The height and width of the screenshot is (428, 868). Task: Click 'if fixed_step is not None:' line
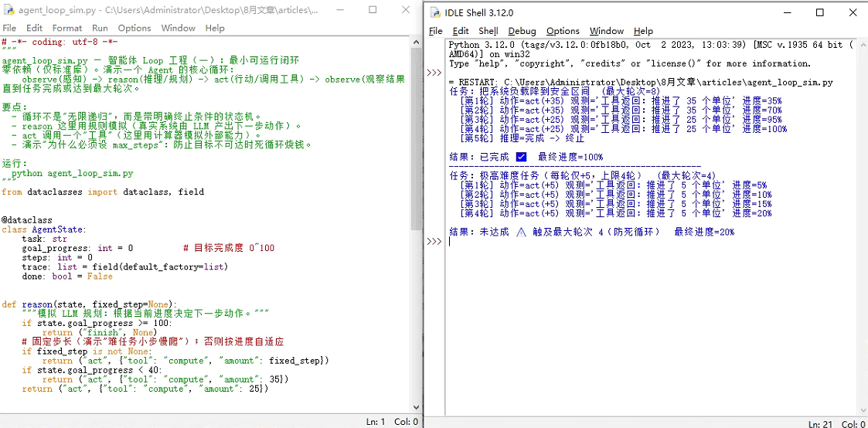pyautogui.click(x=86, y=352)
